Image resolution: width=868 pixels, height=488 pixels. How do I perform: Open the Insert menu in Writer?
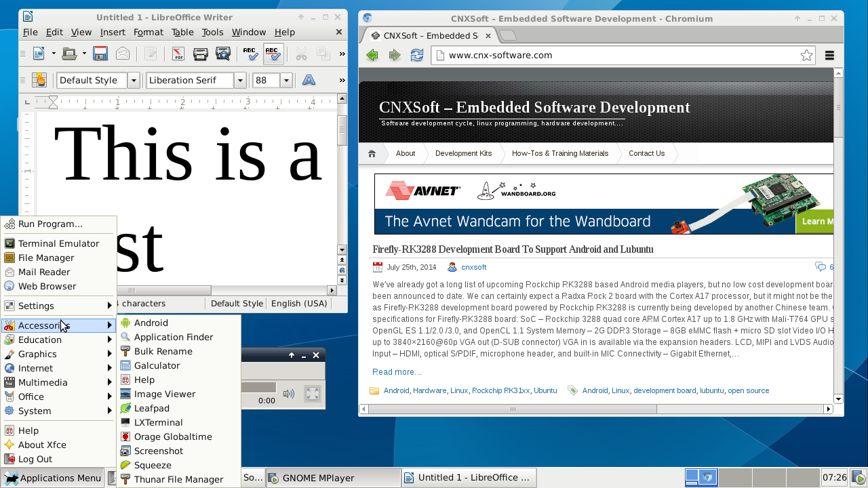(113, 32)
